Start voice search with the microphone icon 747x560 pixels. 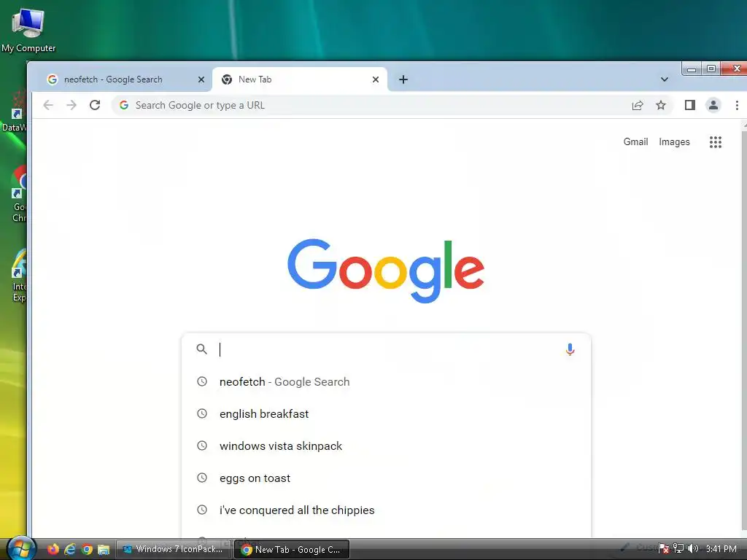[570, 349]
